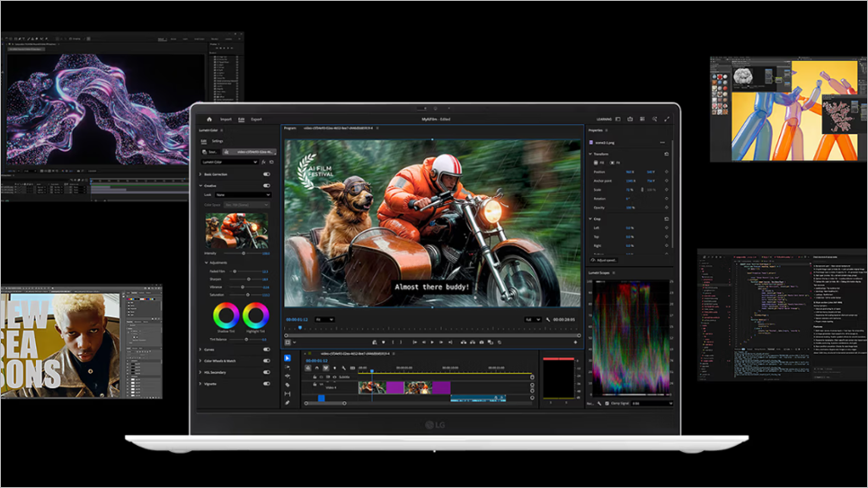Viewport: 868px width, 488px height.
Task: Toggle Basic Correction switch
Action: tap(267, 174)
